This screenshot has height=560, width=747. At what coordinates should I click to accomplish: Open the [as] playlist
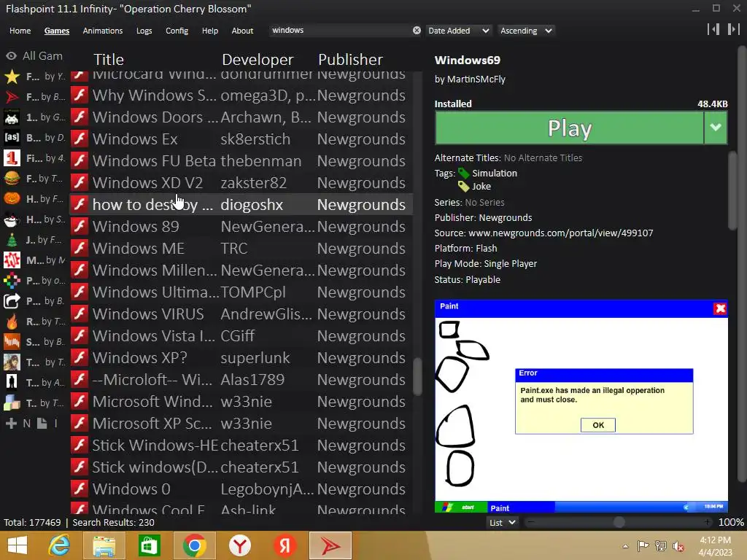click(x=12, y=138)
